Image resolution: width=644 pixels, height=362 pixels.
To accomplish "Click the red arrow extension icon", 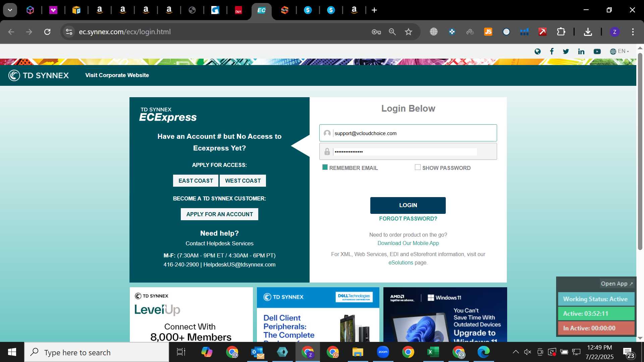I will tap(542, 32).
